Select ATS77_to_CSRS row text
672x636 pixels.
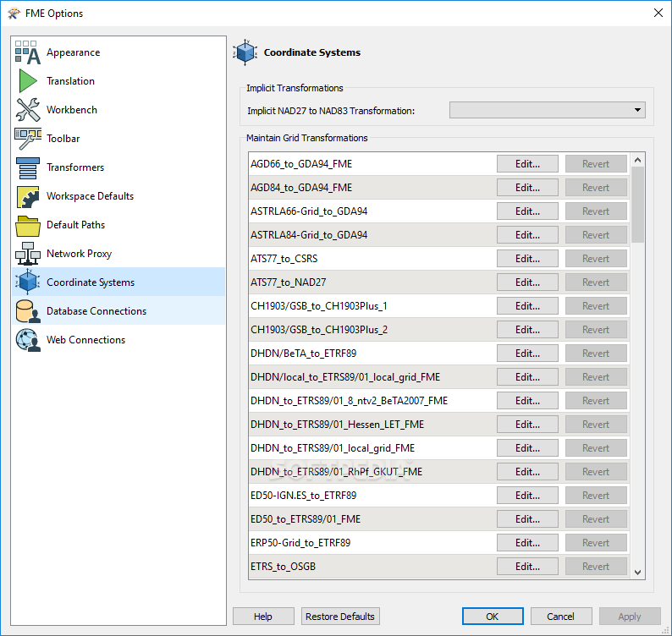point(284,259)
